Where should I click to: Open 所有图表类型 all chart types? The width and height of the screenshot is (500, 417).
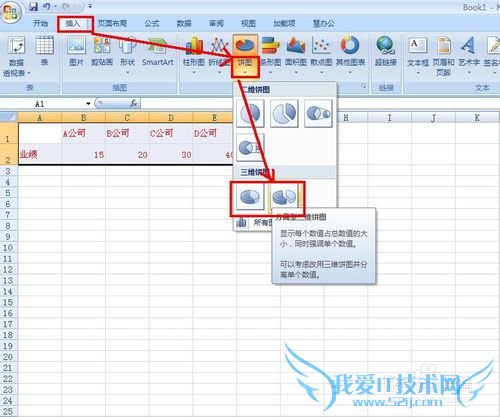(254, 223)
